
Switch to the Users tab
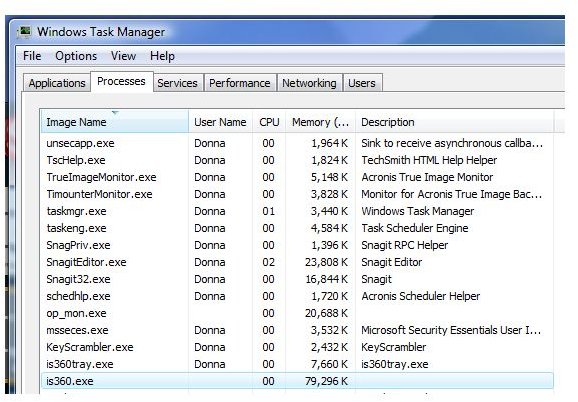pos(362,83)
